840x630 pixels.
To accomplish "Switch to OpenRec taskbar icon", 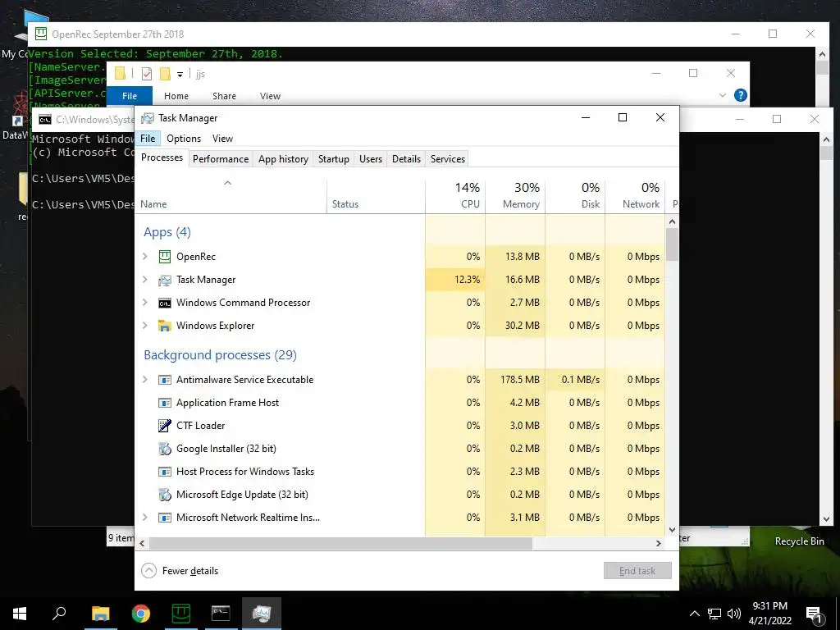I will [181, 614].
